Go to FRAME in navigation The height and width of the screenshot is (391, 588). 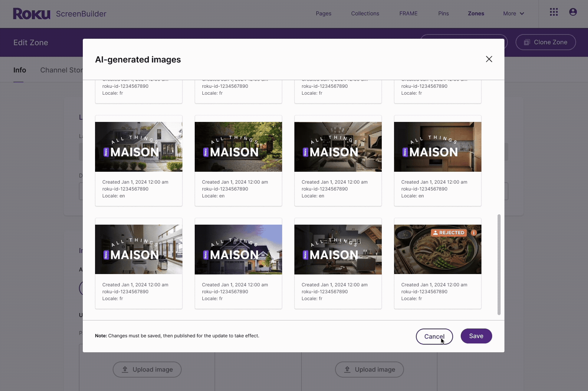point(408,13)
